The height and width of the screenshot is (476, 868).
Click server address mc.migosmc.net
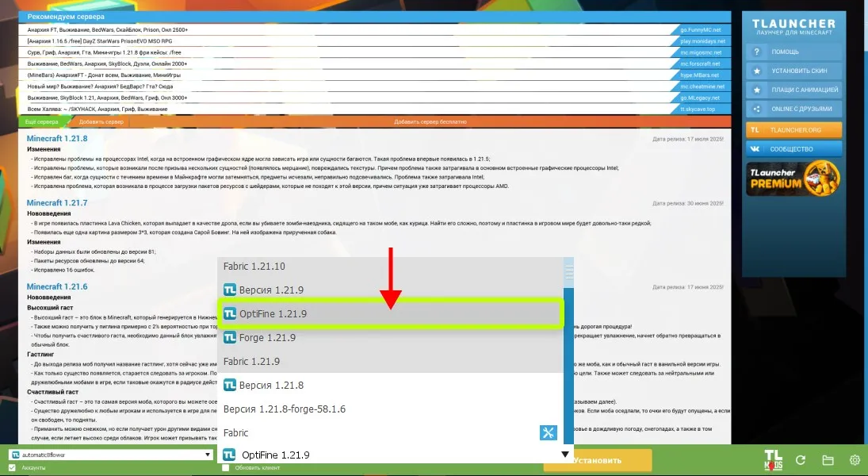point(701,52)
